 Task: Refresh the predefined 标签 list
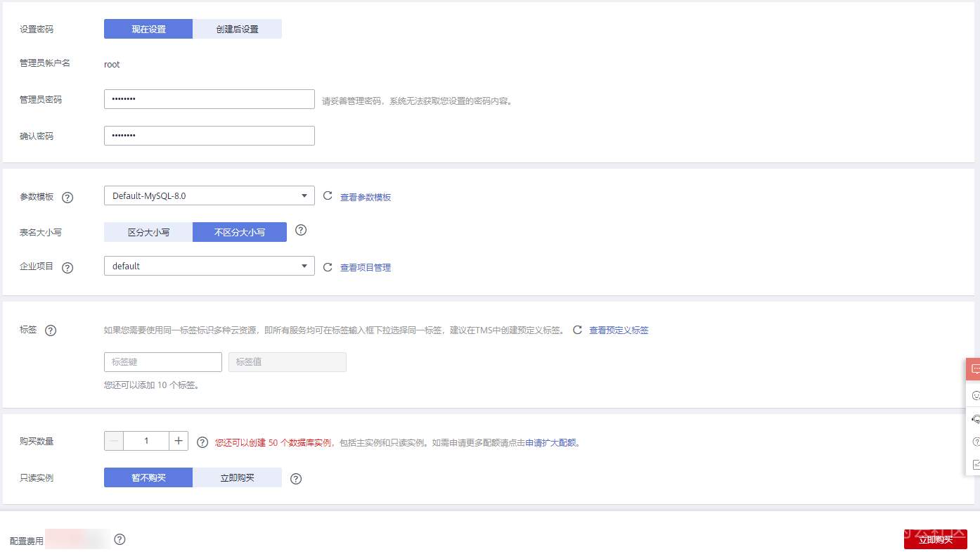coord(577,330)
